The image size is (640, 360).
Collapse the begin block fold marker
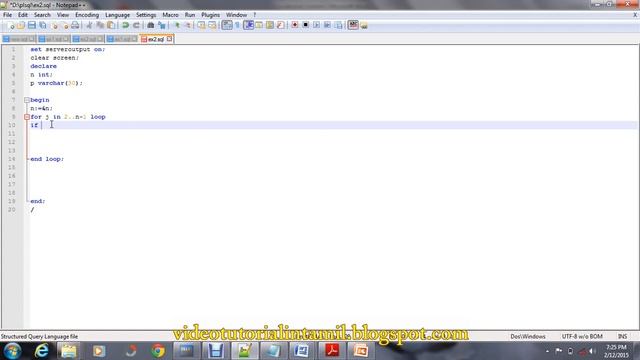(27, 100)
